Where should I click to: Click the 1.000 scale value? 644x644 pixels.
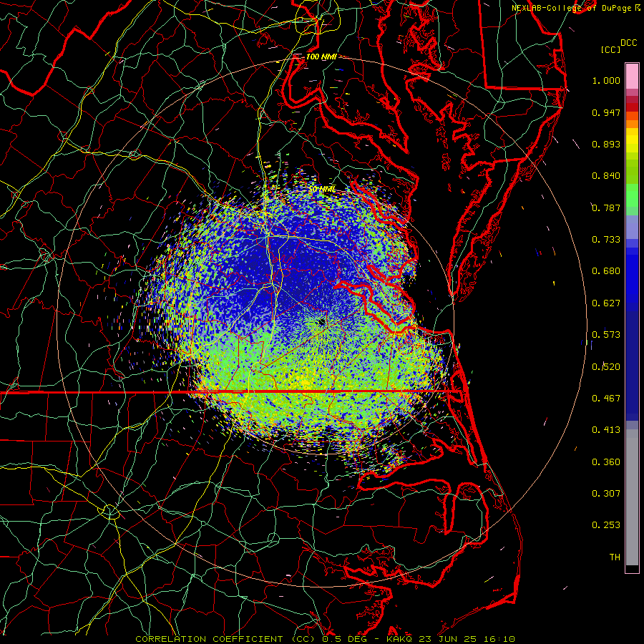click(606, 80)
